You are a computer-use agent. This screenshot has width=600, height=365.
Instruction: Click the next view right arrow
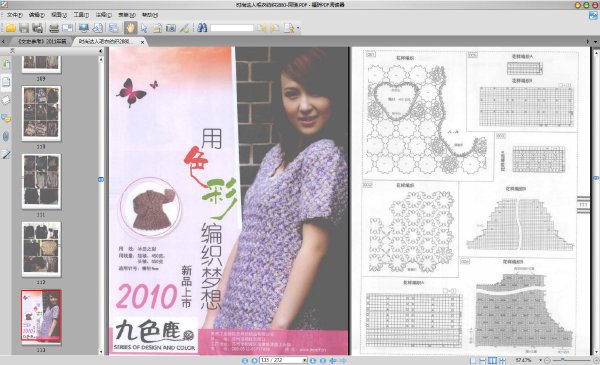pyautogui.click(x=343, y=360)
